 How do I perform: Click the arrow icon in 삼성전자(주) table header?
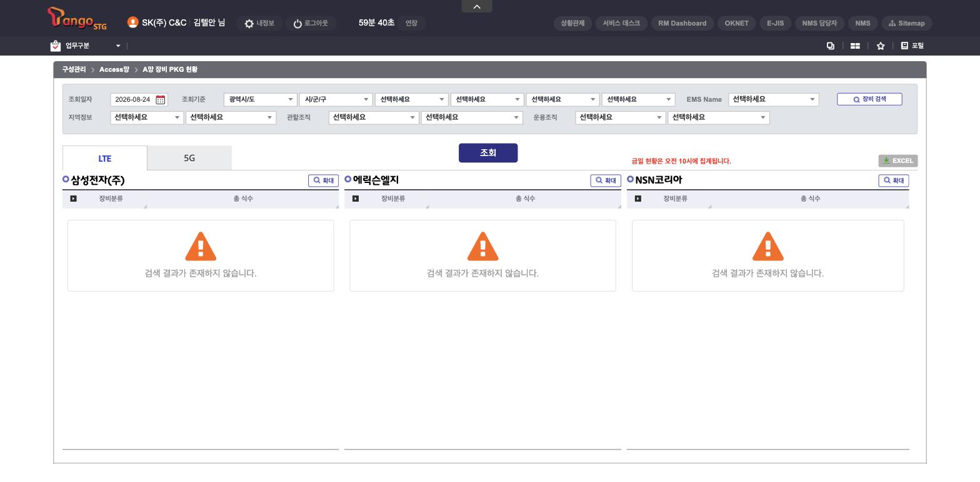tap(73, 199)
